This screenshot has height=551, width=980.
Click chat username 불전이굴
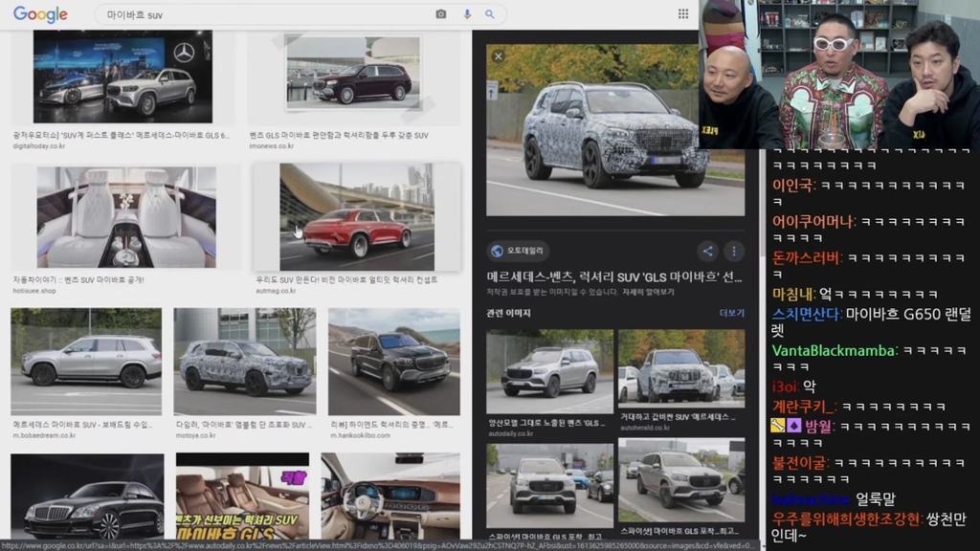point(799,464)
